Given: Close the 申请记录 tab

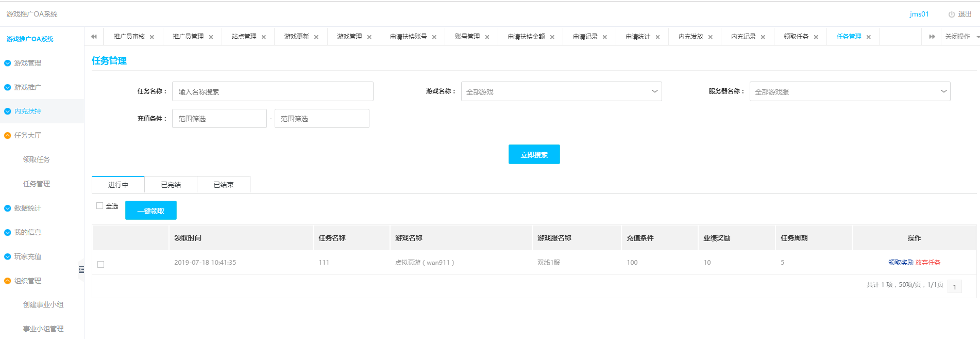Looking at the screenshot, I should click(605, 37).
